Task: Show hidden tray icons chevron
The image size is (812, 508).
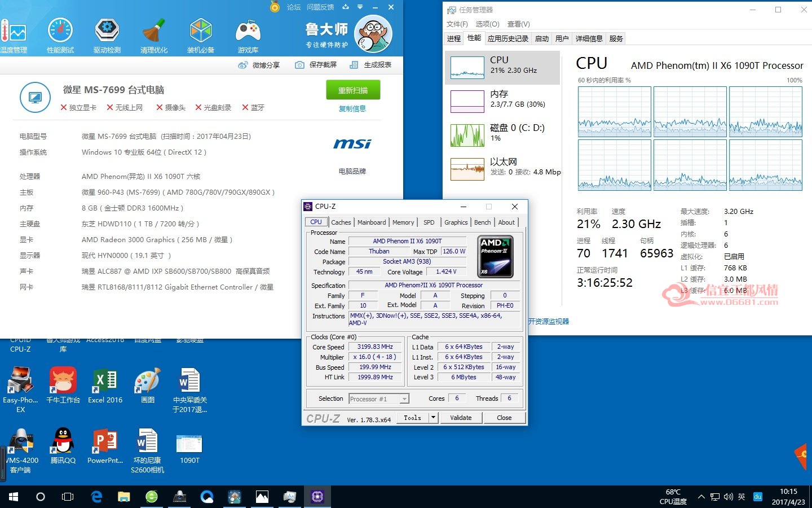Action: click(701, 497)
